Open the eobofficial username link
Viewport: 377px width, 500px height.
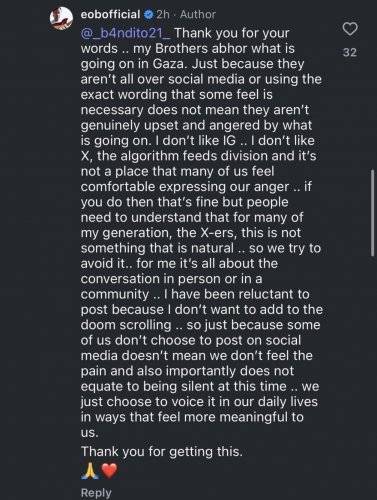(110, 14)
